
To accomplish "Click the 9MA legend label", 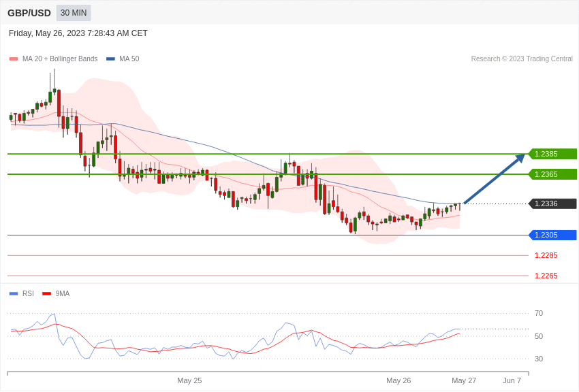I will 63,293.
